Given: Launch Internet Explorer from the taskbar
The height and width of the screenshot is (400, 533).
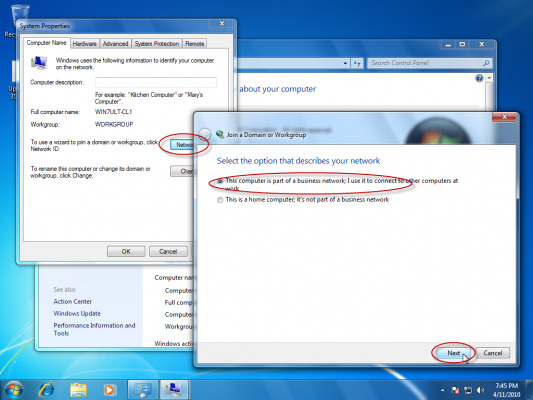Looking at the screenshot, I should (47, 389).
